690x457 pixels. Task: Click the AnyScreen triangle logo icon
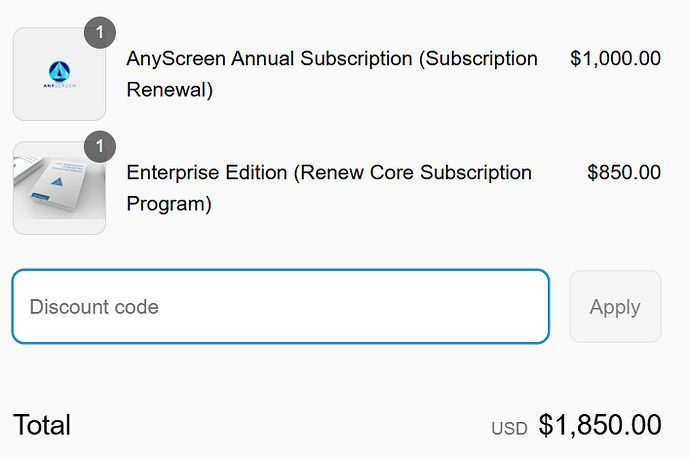click(x=59, y=70)
